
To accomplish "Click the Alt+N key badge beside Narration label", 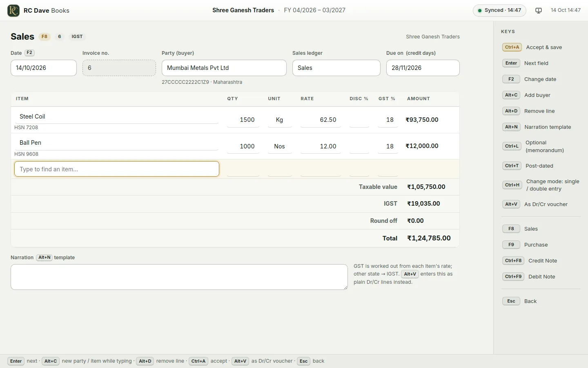I will coord(44,258).
